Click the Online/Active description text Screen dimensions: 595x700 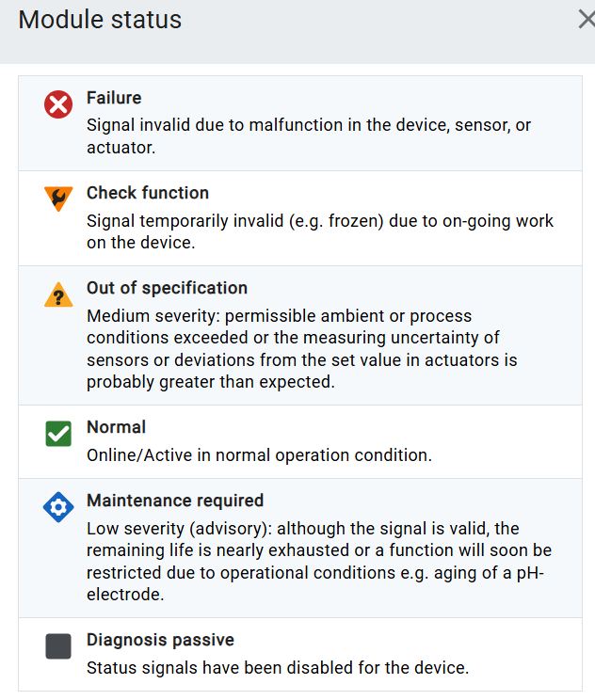(x=259, y=454)
